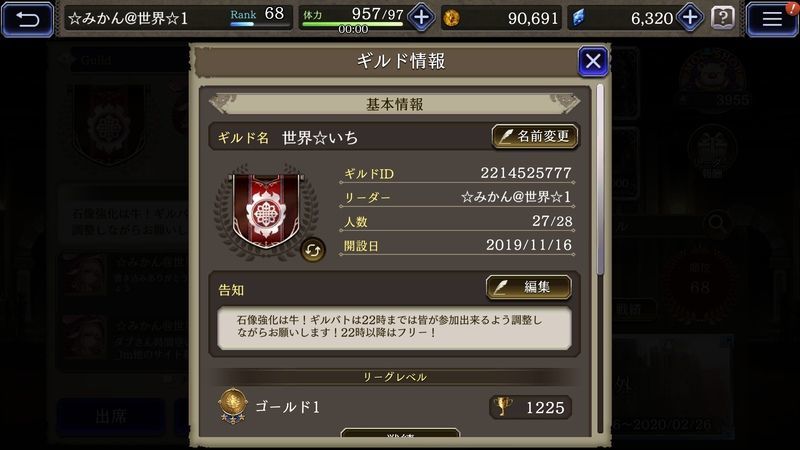
Task: Tap the blue crystal currency icon
Action: (579, 18)
